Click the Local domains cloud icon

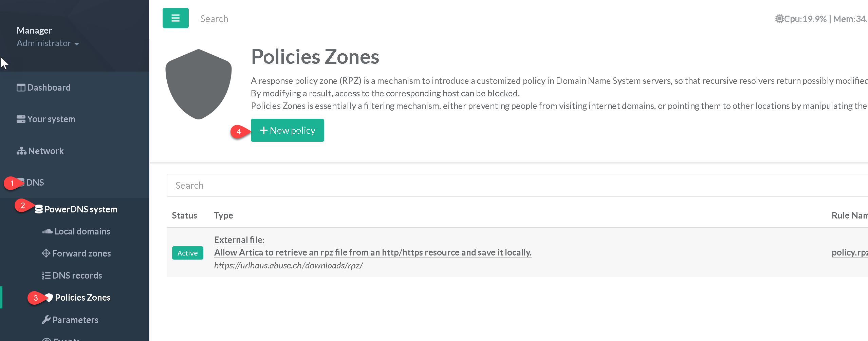click(x=47, y=231)
